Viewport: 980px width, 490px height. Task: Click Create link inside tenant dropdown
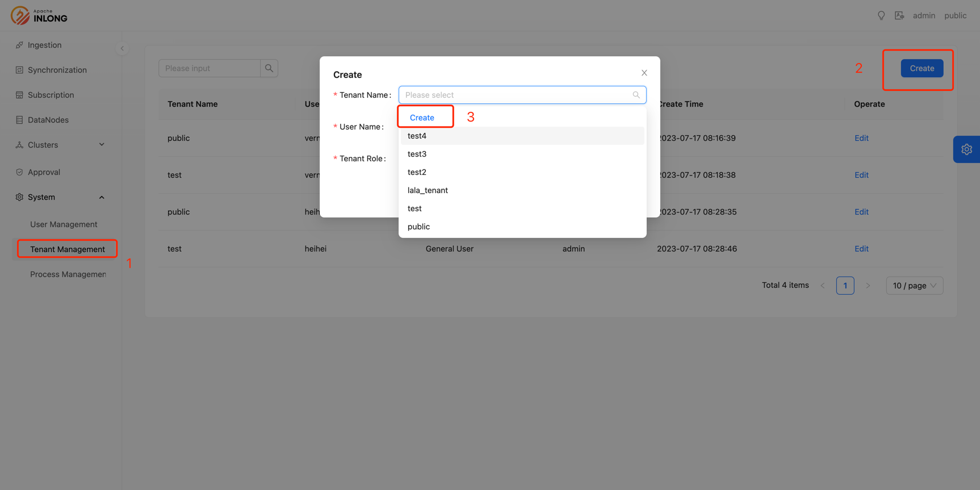point(422,118)
